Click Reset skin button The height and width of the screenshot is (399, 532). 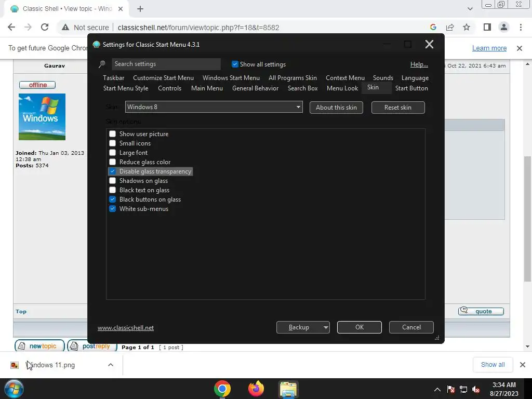coord(398,108)
